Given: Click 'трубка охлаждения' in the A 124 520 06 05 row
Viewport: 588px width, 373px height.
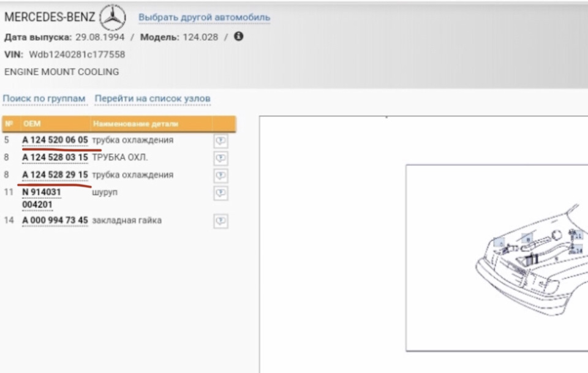Looking at the screenshot, I should pos(133,140).
